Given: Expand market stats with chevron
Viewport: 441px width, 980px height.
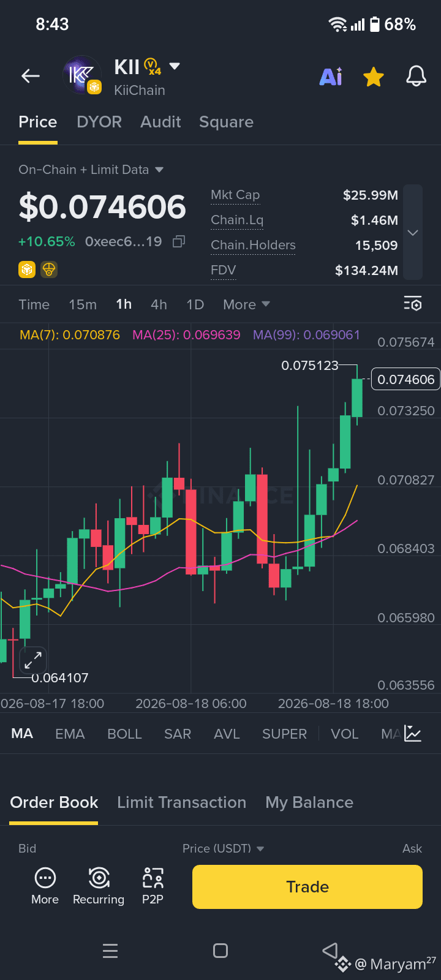Looking at the screenshot, I should [x=413, y=232].
